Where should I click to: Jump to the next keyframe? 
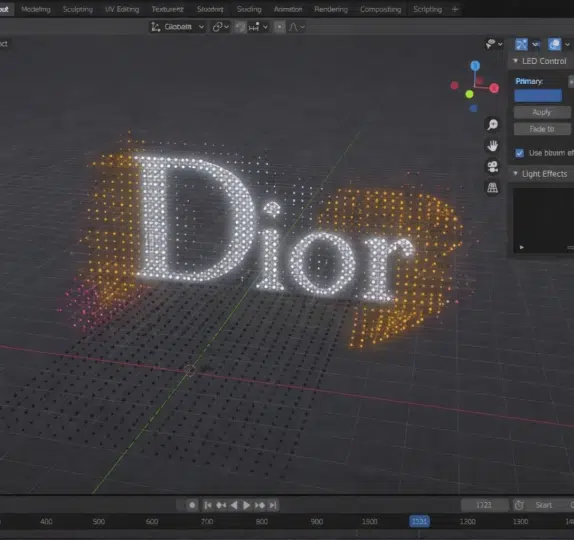coord(260,505)
